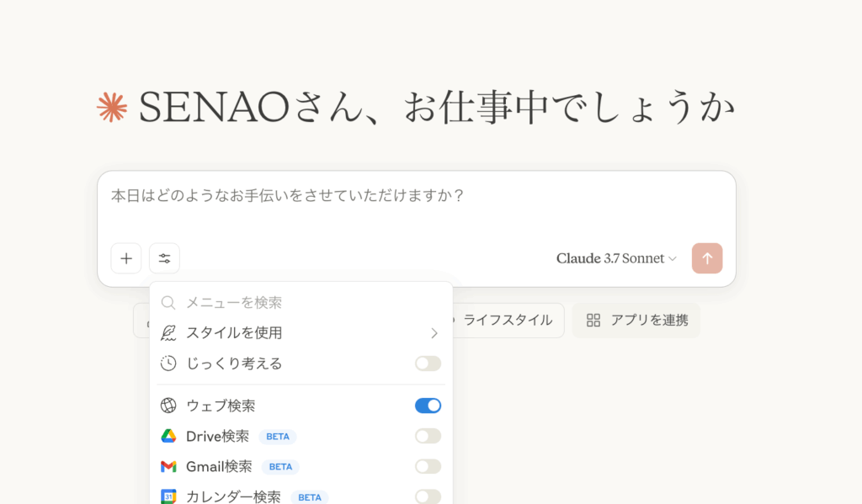Open the attachment plus icon
Viewport: 862px width, 504px height.
coord(125,258)
